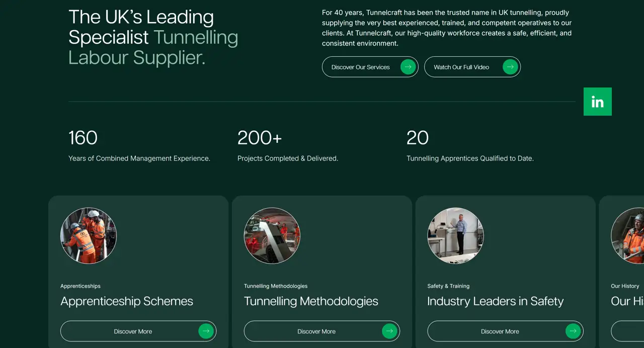This screenshot has width=644, height=348.
Task: Click the Safety & Training category label
Action: pyautogui.click(x=448, y=286)
